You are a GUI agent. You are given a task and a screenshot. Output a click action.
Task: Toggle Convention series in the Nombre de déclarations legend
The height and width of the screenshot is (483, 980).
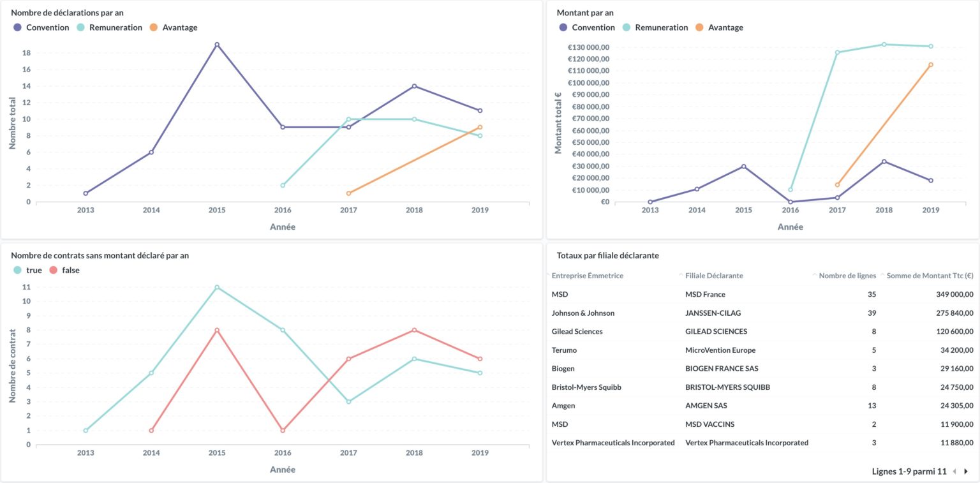[x=41, y=27]
